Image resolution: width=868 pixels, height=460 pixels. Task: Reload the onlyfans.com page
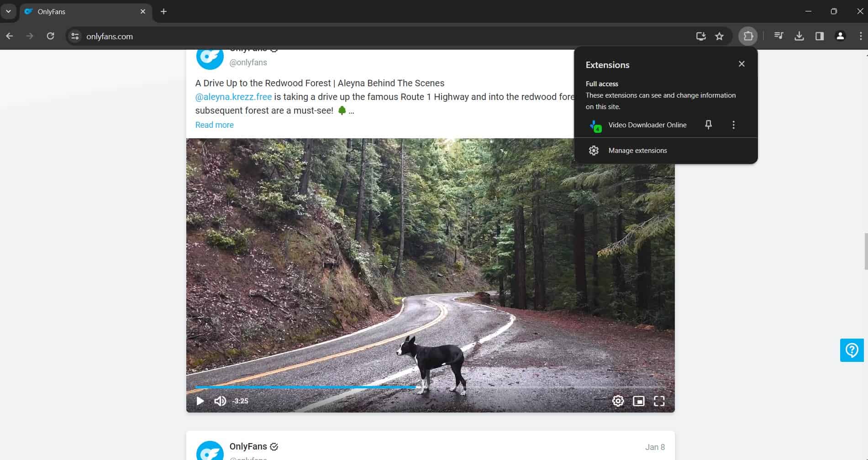point(51,36)
